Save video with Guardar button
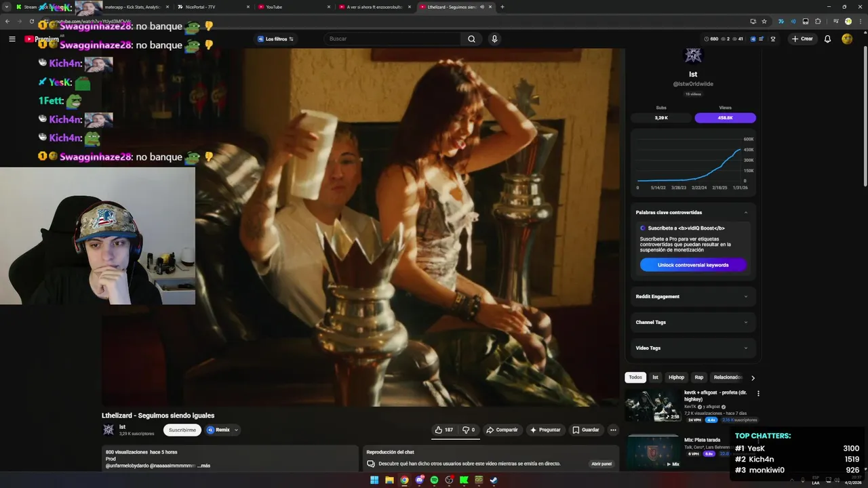The height and width of the screenshot is (488, 868). tap(586, 430)
